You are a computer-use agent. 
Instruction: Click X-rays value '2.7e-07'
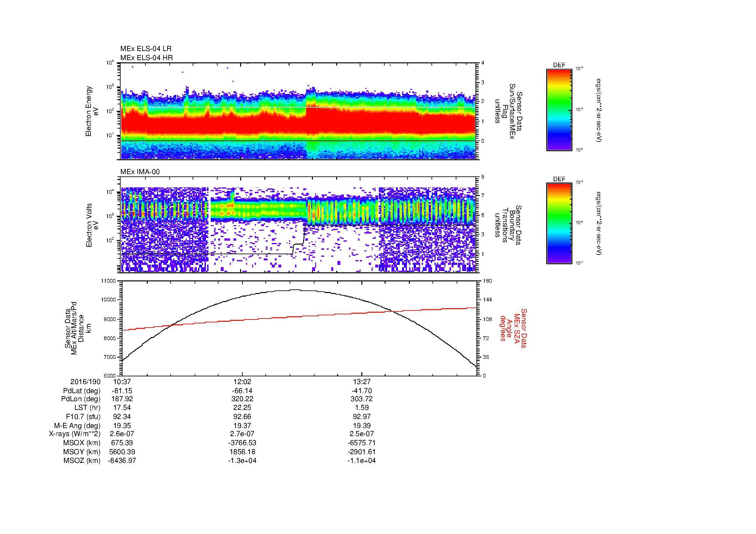[x=242, y=434]
